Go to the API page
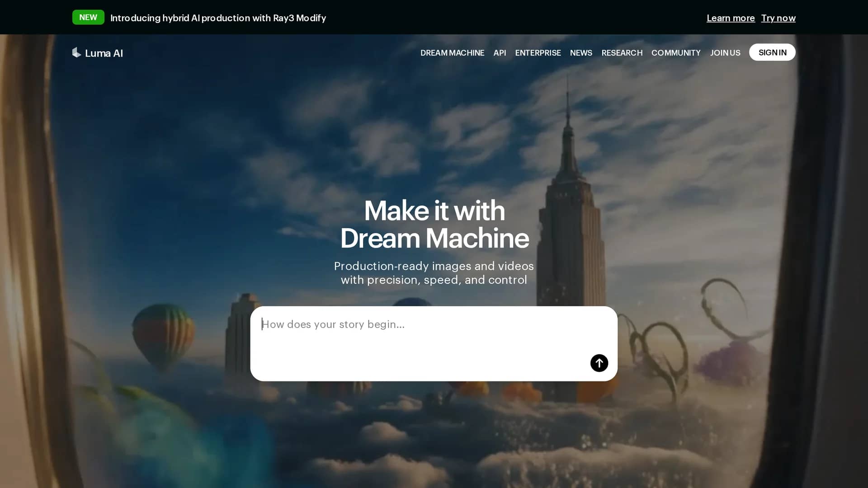This screenshot has height=488, width=868. pos(500,53)
